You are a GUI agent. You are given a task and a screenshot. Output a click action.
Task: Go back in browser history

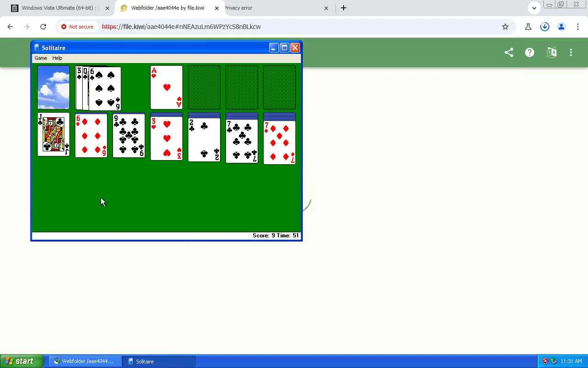click(x=10, y=27)
